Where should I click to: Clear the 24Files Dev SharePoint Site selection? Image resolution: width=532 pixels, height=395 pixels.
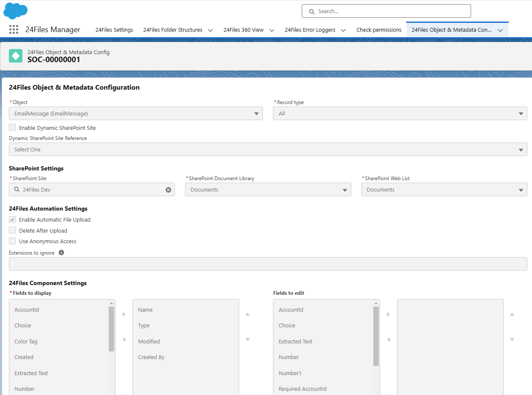tap(168, 190)
